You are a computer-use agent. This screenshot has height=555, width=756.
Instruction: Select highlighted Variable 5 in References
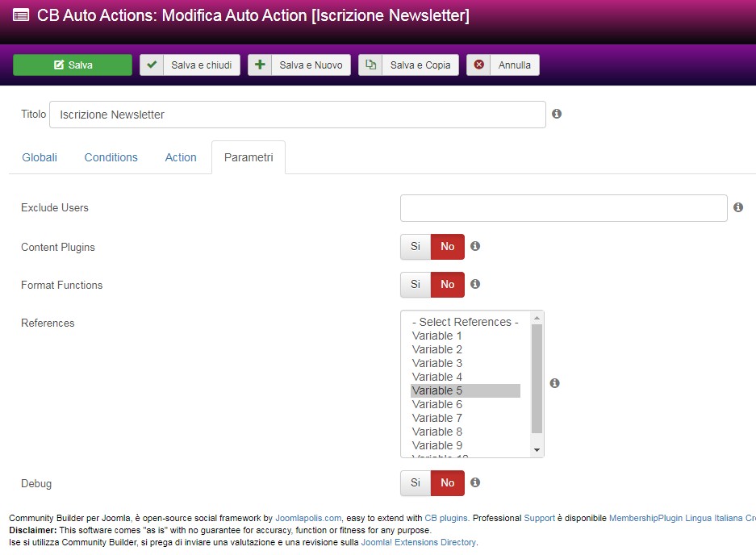466,390
